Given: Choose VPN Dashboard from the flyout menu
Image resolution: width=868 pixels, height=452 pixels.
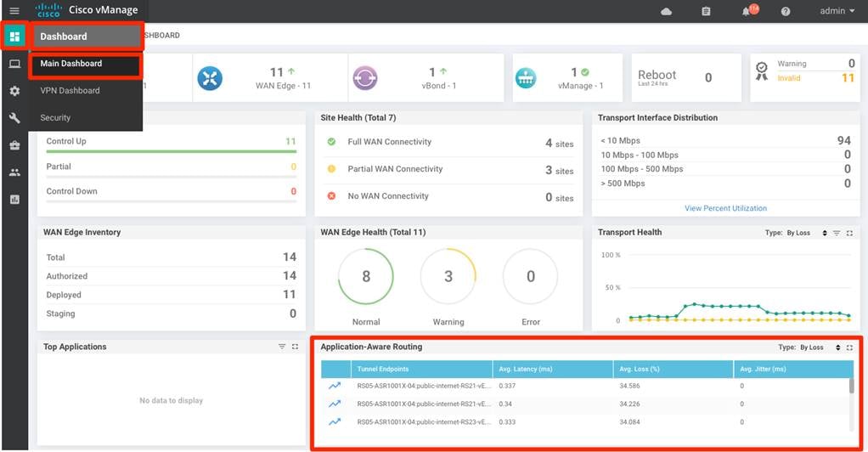Looking at the screenshot, I should tap(70, 90).
